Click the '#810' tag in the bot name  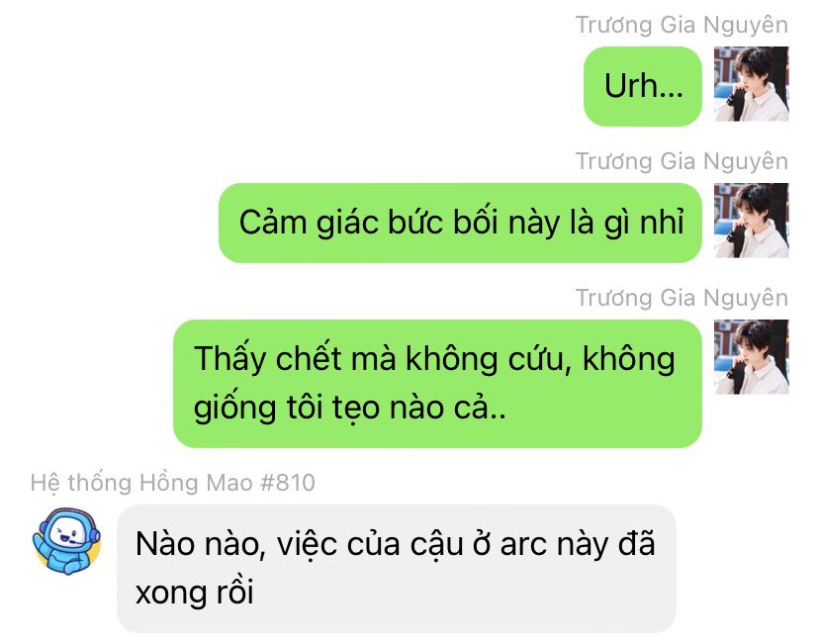point(288,483)
